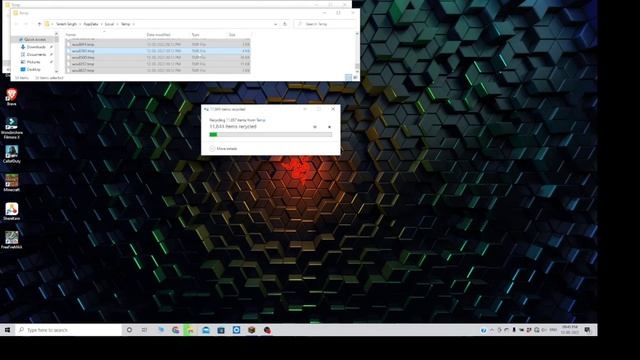
Task: Open the Windows Start menu
Action: [x=7, y=330]
